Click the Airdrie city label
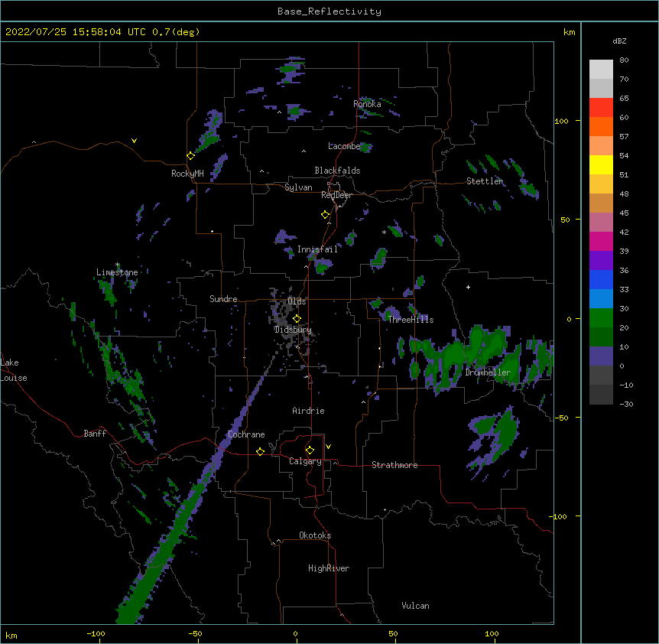This screenshot has width=659, height=644. pos(308,411)
